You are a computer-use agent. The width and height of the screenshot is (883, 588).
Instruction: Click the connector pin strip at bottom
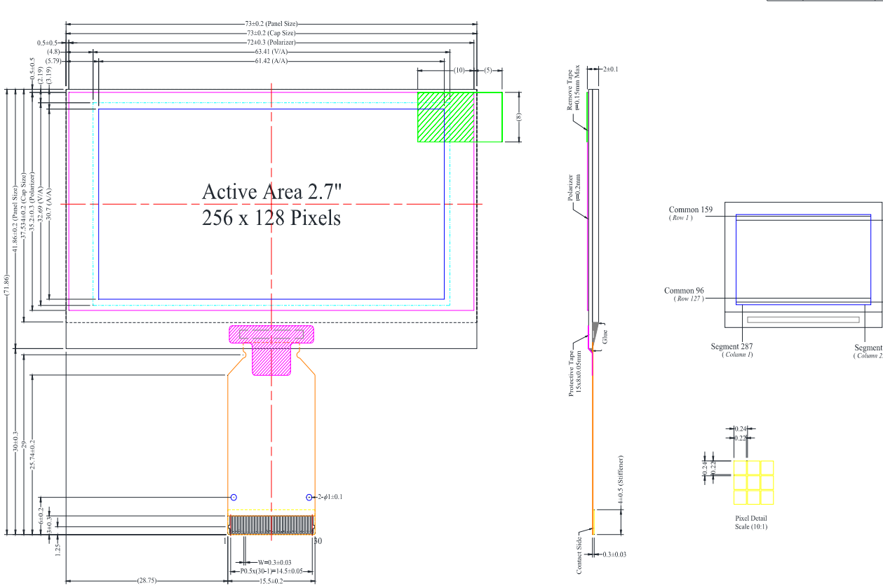tap(271, 524)
